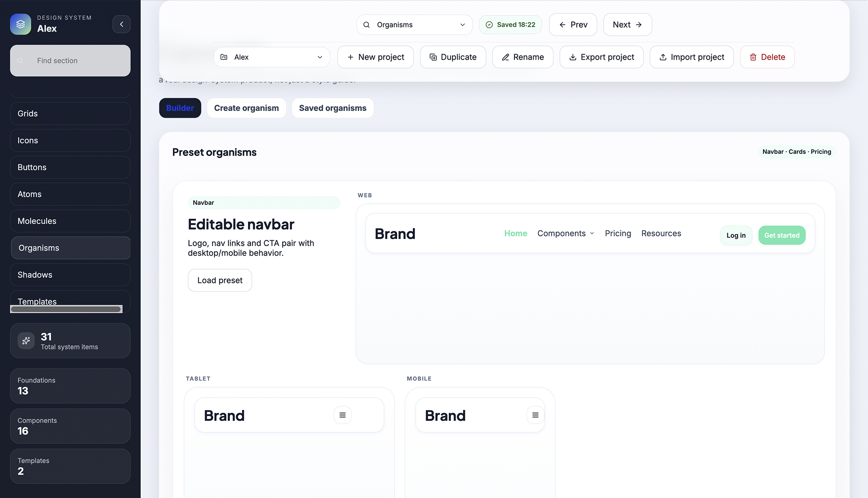Expand the Components menu in the navbar preview
Screen dimensions: 868x498
(565, 234)
